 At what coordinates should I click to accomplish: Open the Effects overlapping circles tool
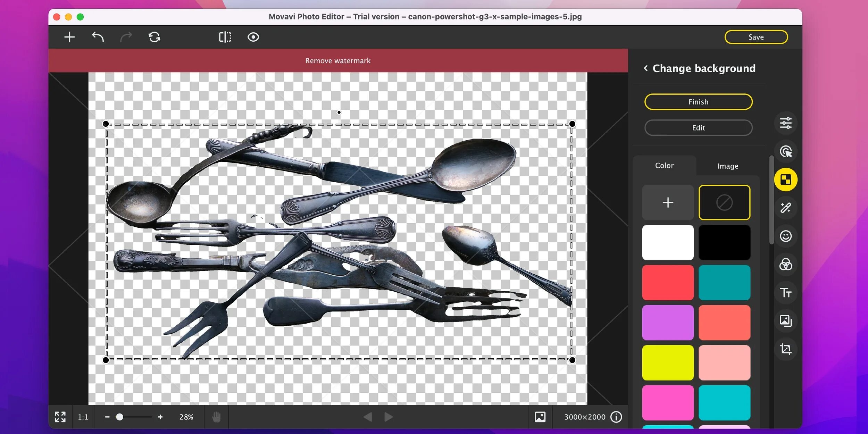pyautogui.click(x=785, y=265)
